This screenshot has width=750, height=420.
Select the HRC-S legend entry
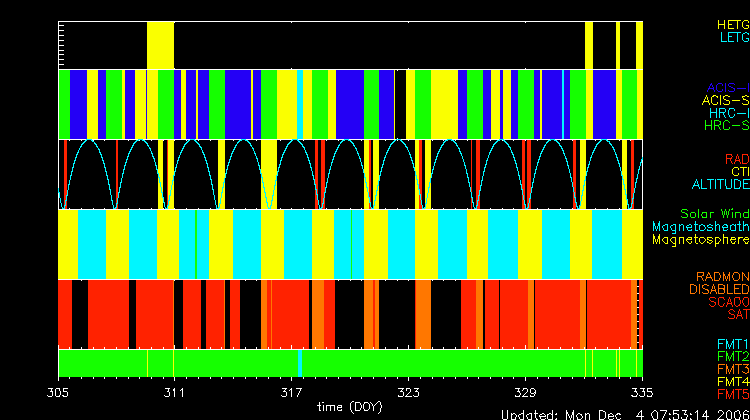[725, 126]
